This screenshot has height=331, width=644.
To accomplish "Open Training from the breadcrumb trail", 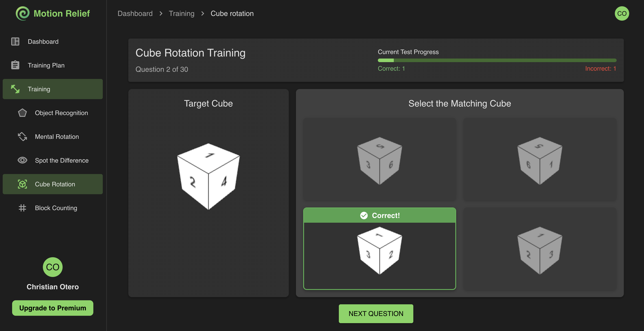I will pyautogui.click(x=182, y=13).
